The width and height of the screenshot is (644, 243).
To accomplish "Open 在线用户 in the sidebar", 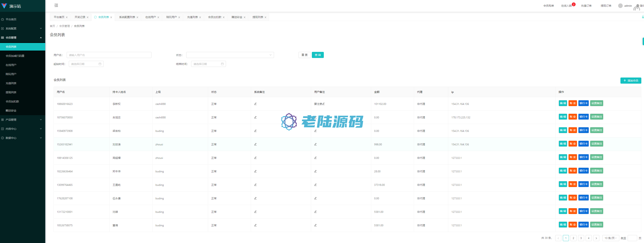I will pyautogui.click(x=11, y=65).
